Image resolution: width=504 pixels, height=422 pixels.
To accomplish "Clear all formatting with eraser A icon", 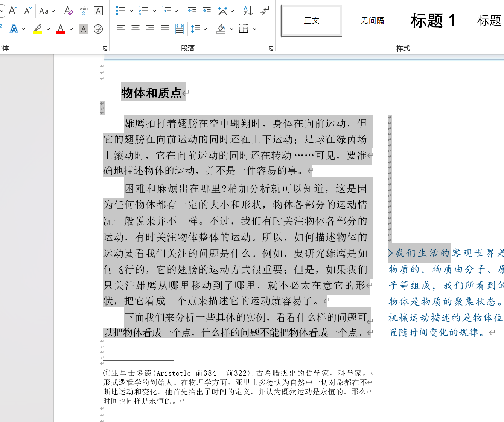I will (69, 11).
